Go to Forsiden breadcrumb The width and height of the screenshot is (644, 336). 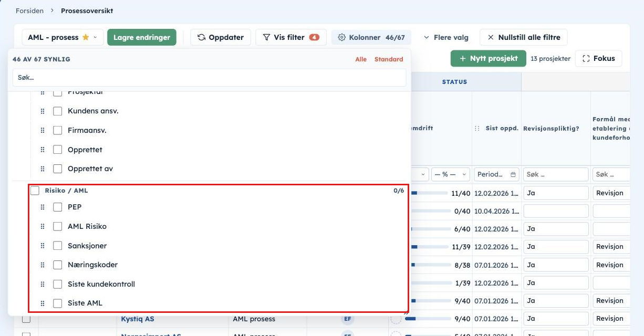point(29,10)
